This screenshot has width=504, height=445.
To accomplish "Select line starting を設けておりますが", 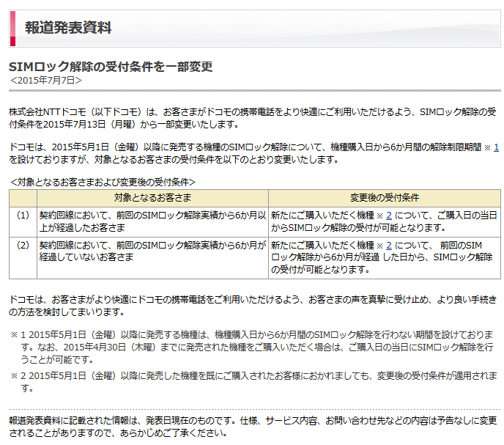I will pyautogui.click(x=174, y=160).
